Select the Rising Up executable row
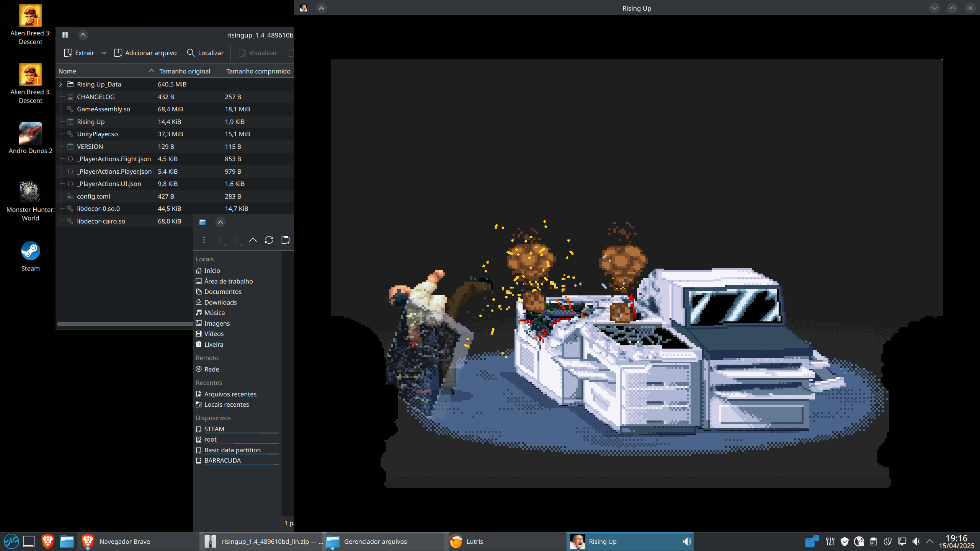The image size is (980, 551). 175,122
